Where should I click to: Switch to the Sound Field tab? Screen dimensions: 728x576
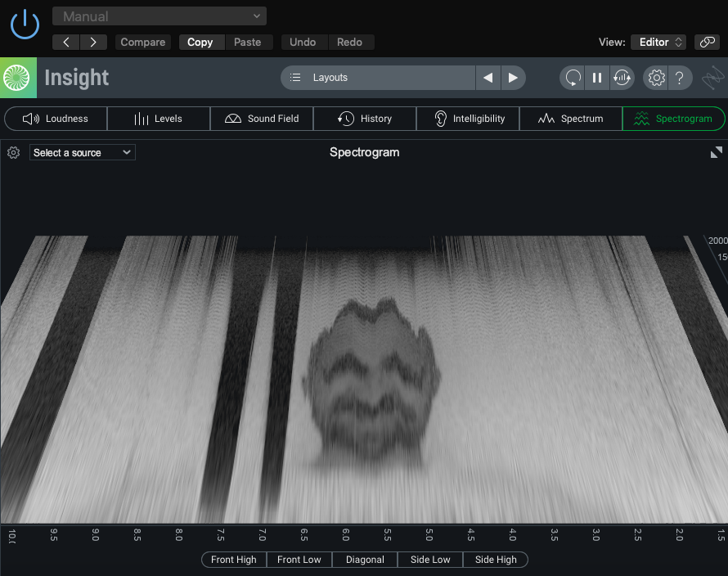[262, 119]
